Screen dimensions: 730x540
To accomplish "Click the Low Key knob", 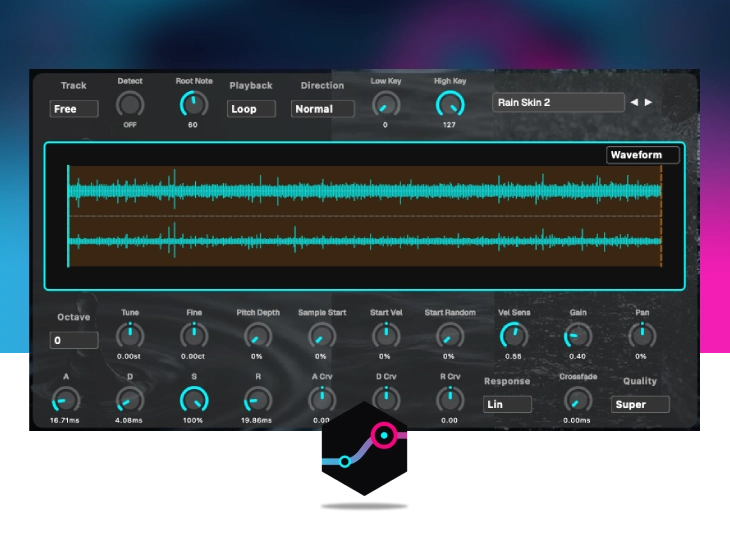I will (386, 104).
